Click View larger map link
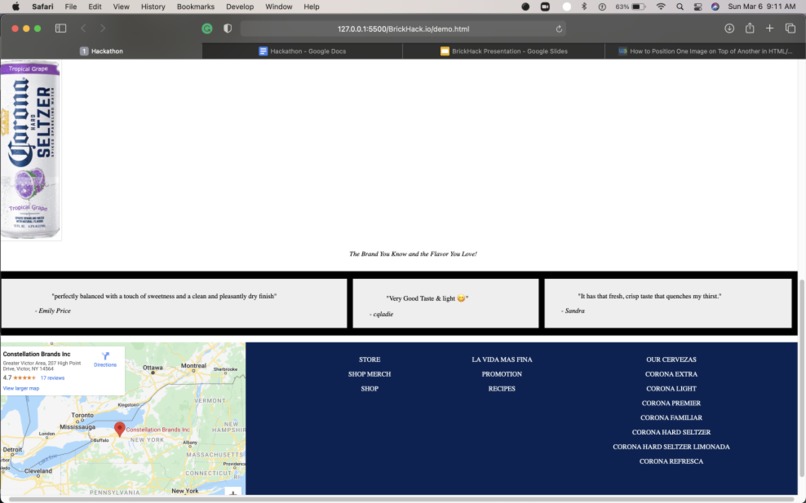Viewport: 806px width, 503px height. tap(21, 388)
